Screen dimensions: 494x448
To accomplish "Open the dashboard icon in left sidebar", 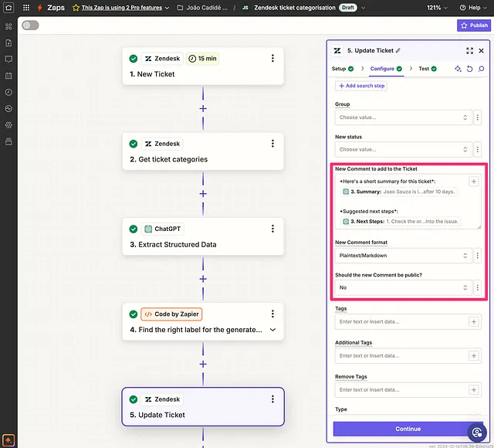I will [x=8, y=26].
